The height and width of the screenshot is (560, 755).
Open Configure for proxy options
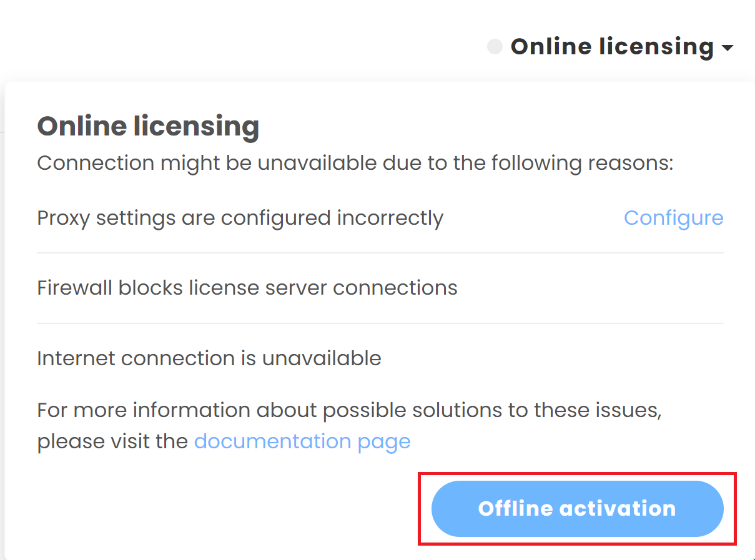pyautogui.click(x=673, y=218)
